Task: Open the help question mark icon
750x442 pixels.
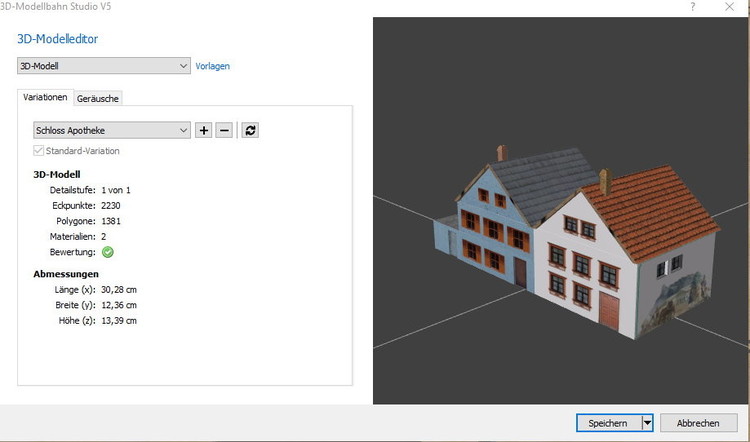Action: pyautogui.click(x=692, y=7)
